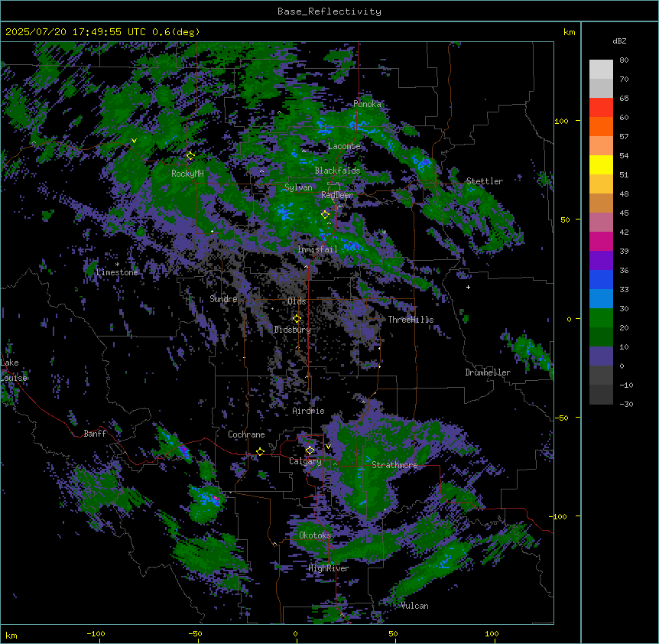Click the Strathmore label
The image size is (659, 644).
pos(394,465)
